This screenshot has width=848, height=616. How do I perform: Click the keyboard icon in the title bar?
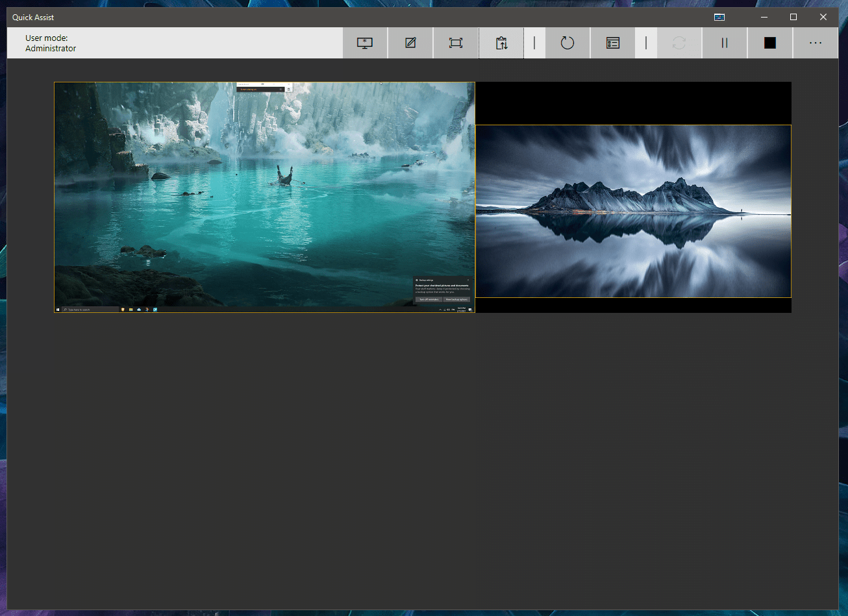(719, 17)
